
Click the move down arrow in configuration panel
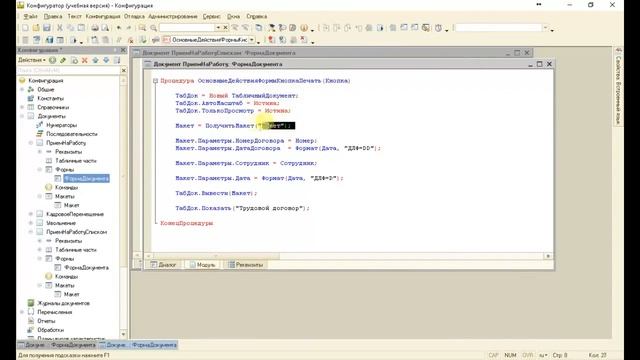[106, 60]
